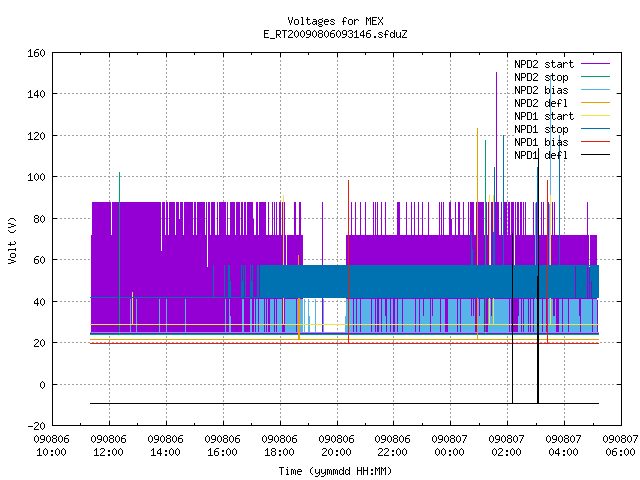Click the 090806 10:00 x-axis tick label
This screenshot has height=480, width=640.
pos(52,446)
